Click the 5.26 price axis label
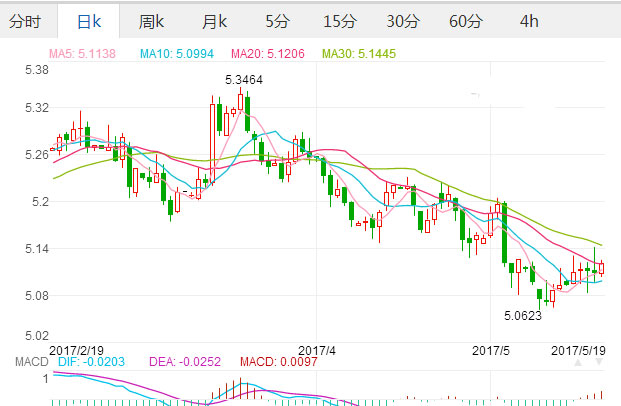This screenshot has height=406, width=621. [37, 155]
